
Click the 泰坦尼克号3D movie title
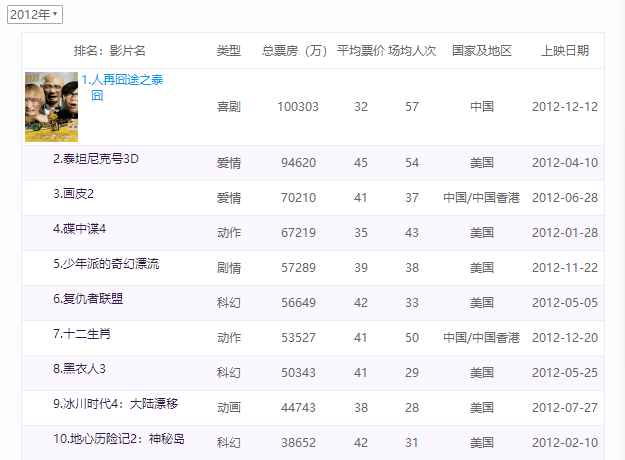tap(96, 158)
